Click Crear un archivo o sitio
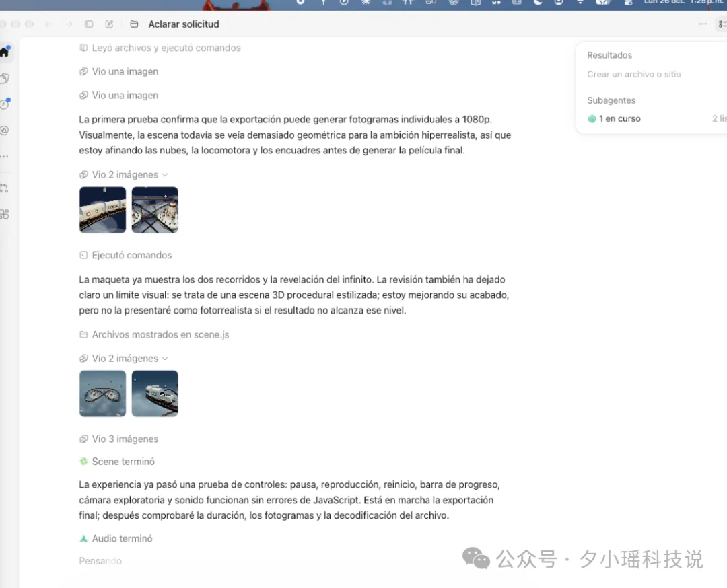 634,74
